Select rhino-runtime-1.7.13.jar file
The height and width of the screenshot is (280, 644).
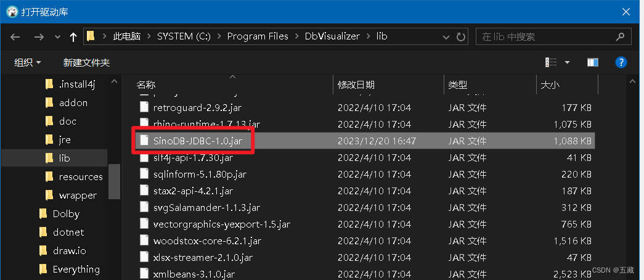point(206,124)
